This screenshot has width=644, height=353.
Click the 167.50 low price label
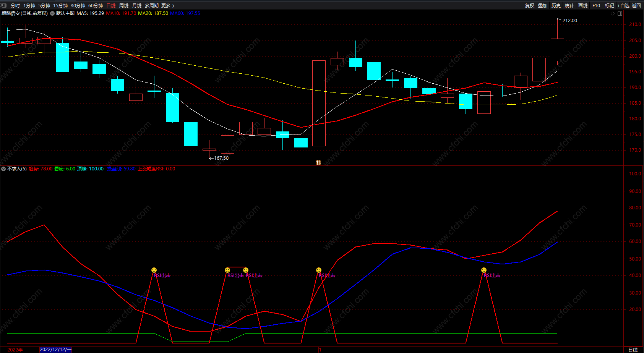point(221,158)
